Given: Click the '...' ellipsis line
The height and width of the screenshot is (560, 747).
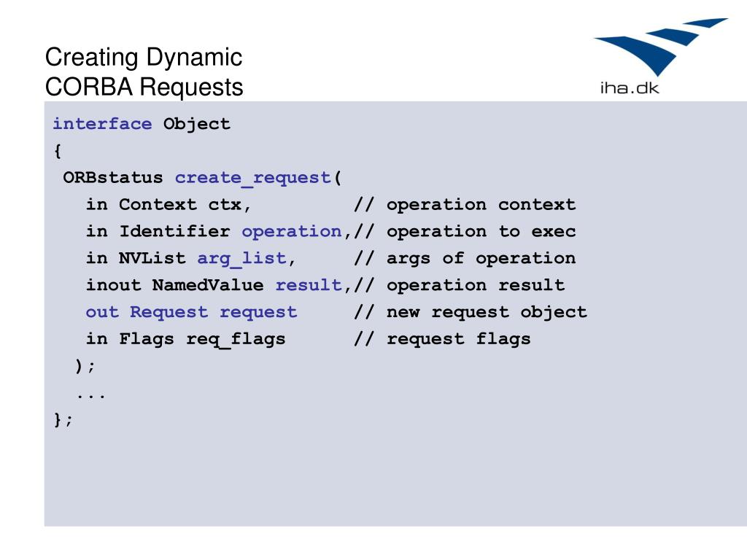Looking at the screenshot, I should coord(90,395).
